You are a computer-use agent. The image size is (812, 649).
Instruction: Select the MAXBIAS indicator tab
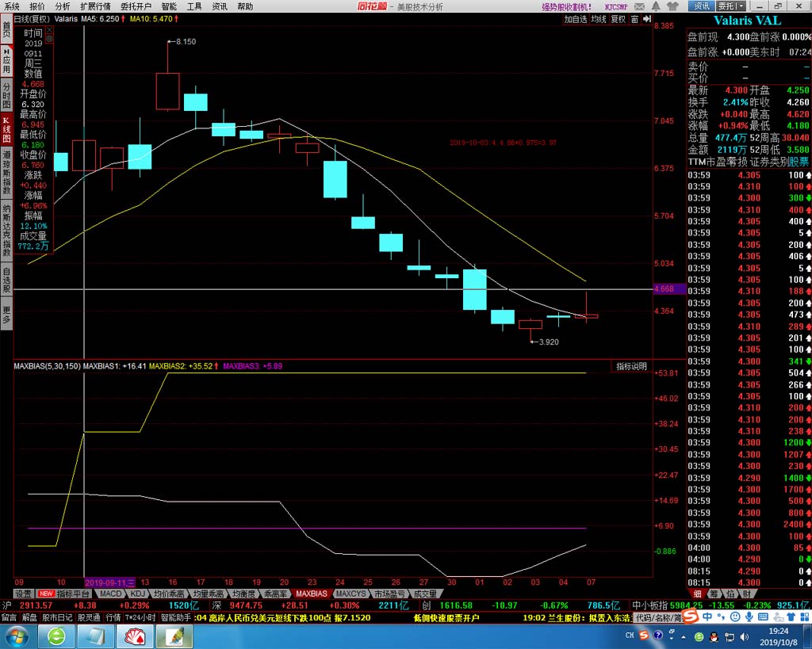tap(312, 594)
